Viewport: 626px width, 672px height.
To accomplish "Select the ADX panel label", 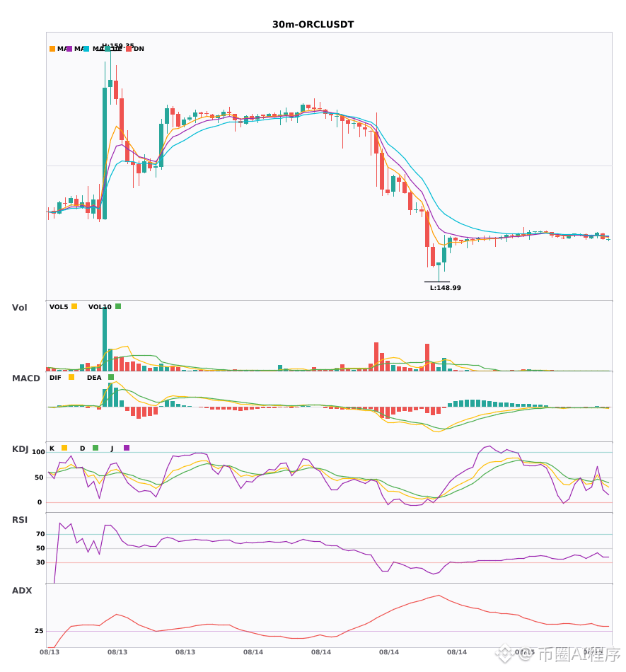I will tap(22, 591).
